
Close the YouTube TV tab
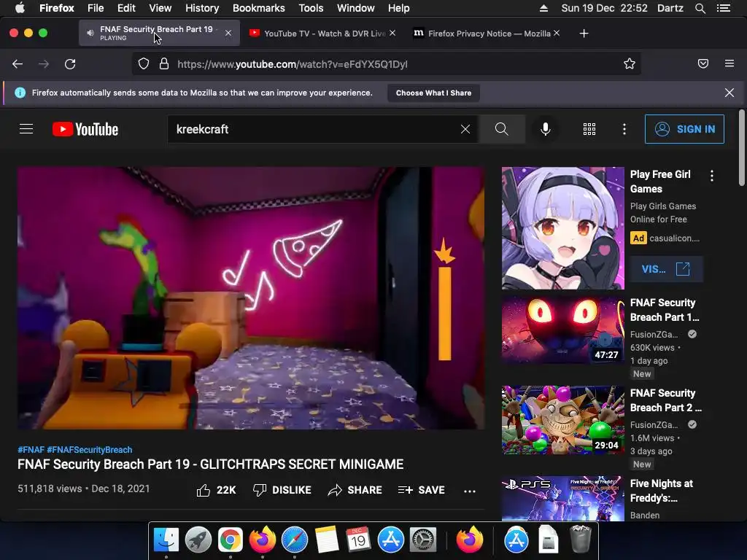pos(392,33)
